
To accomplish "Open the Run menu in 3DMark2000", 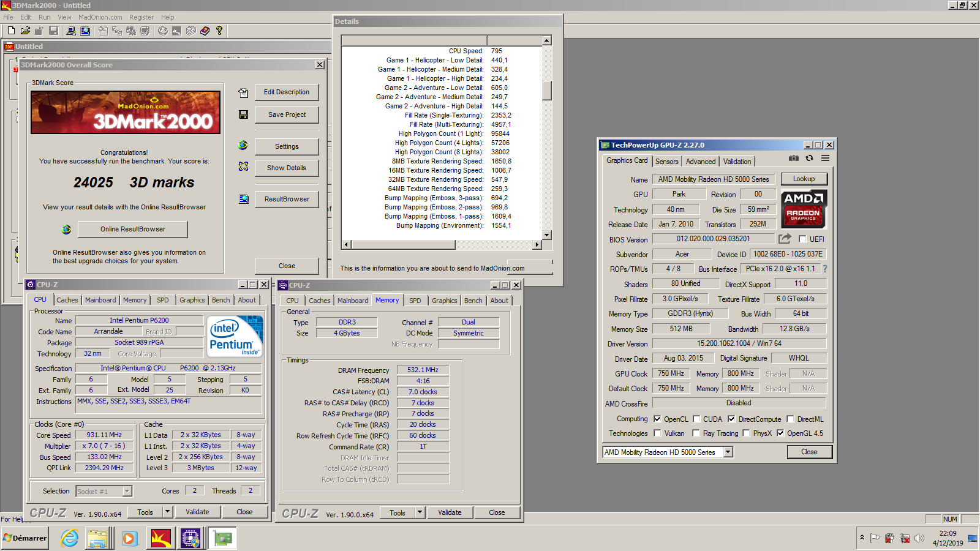I will (44, 17).
